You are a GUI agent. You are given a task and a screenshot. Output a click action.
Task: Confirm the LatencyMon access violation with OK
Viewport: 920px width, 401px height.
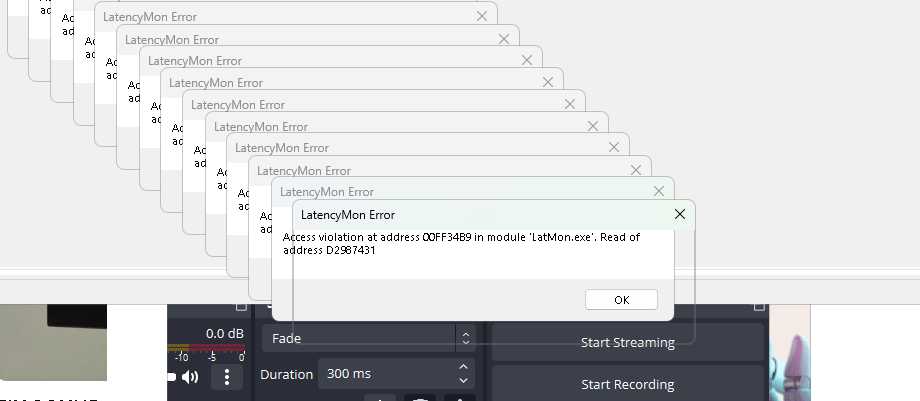[621, 299]
